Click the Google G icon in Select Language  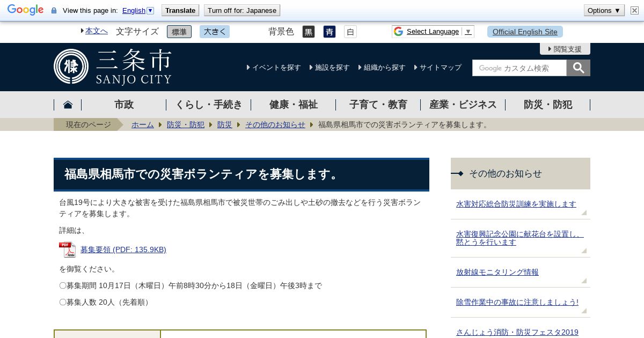[398, 32]
